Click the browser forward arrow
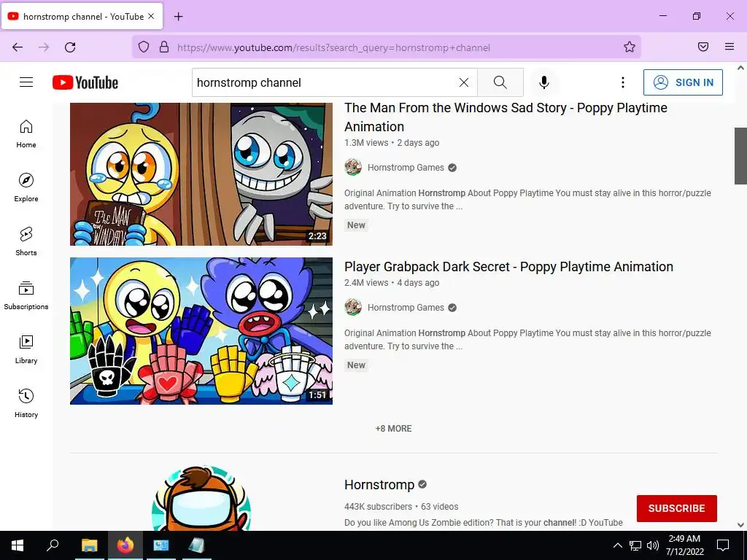 44,47
